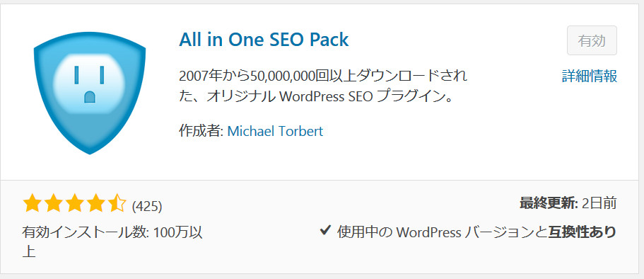Click the second rating star
Image resolution: width=644 pixels, height=279 pixels.
pyautogui.click(x=53, y=204)
